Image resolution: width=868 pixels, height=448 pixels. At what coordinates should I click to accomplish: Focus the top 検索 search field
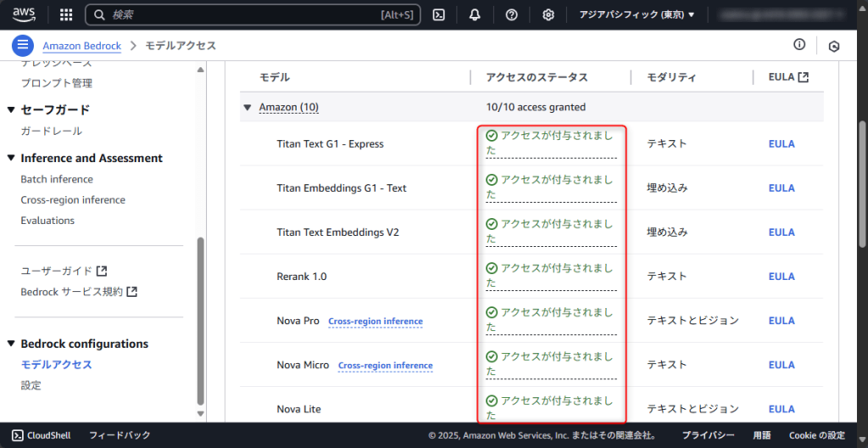(x=253, y=15)
